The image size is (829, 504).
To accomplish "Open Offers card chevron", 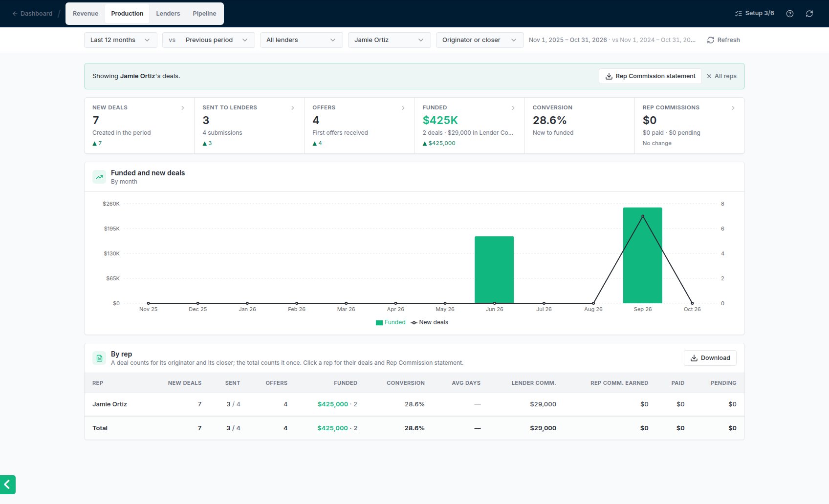I will click(403, 108).
